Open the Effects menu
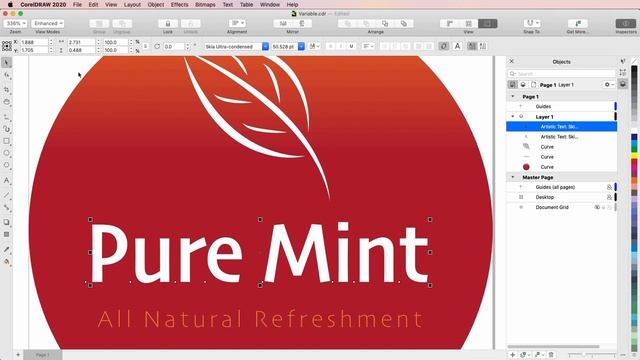 180,4
